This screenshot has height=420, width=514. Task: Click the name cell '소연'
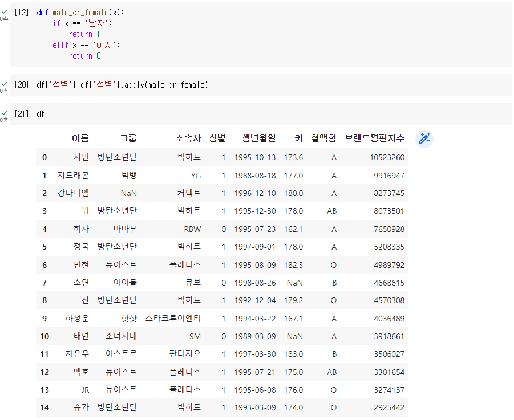click(81, 282)
